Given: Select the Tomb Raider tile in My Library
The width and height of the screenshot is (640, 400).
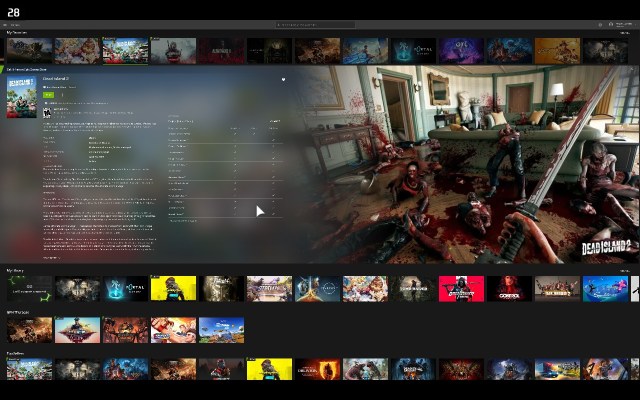Looking at the screenshot, I should (x=413, y=289).
